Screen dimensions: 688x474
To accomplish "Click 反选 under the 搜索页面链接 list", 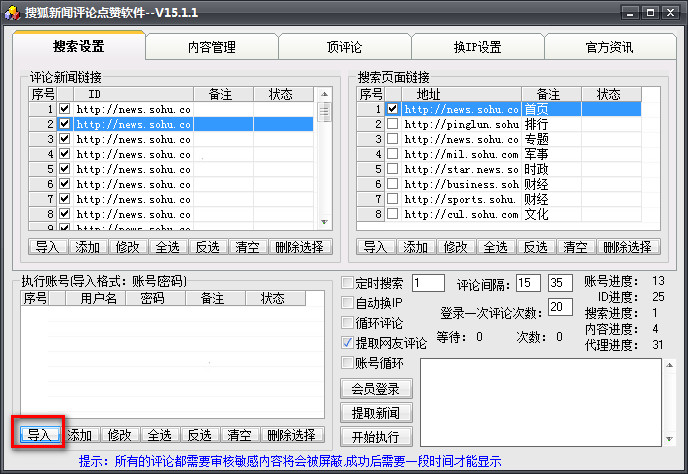I will click(536, 247).
